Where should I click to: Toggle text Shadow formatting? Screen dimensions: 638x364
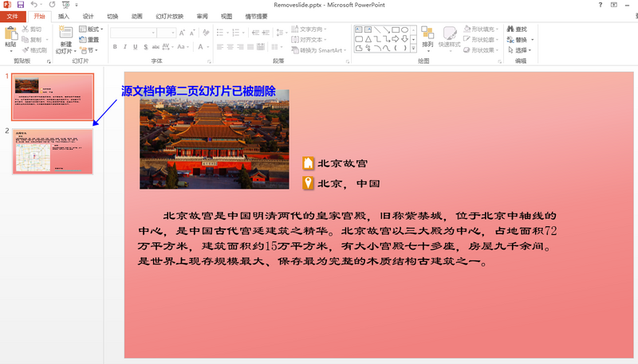tap(146, 47)
